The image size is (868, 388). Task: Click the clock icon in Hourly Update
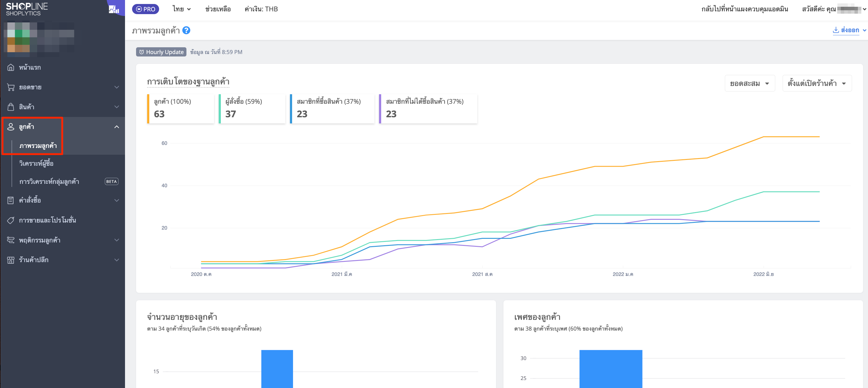[142, 52]
